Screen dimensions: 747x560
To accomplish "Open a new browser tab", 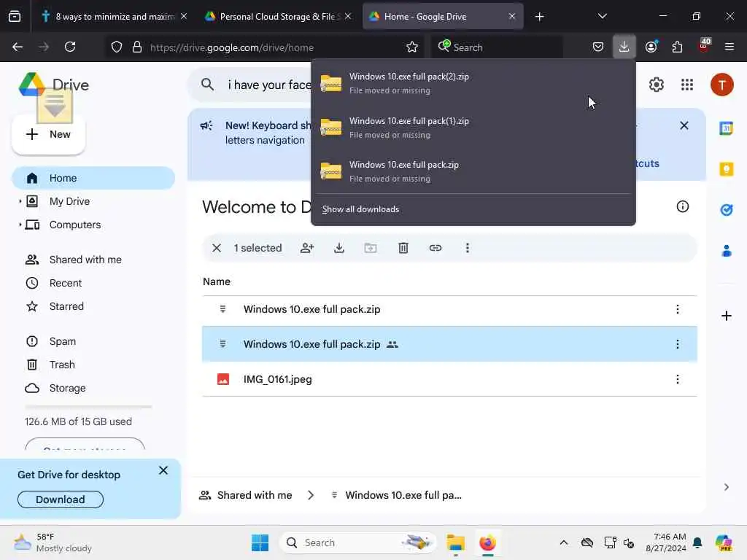I will (x=539, y=17).
